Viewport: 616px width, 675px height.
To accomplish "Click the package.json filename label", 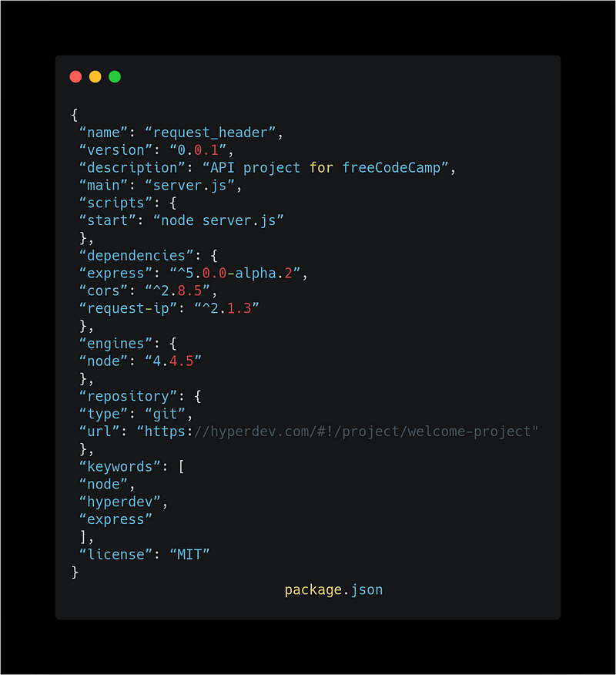I will point(333,589).
